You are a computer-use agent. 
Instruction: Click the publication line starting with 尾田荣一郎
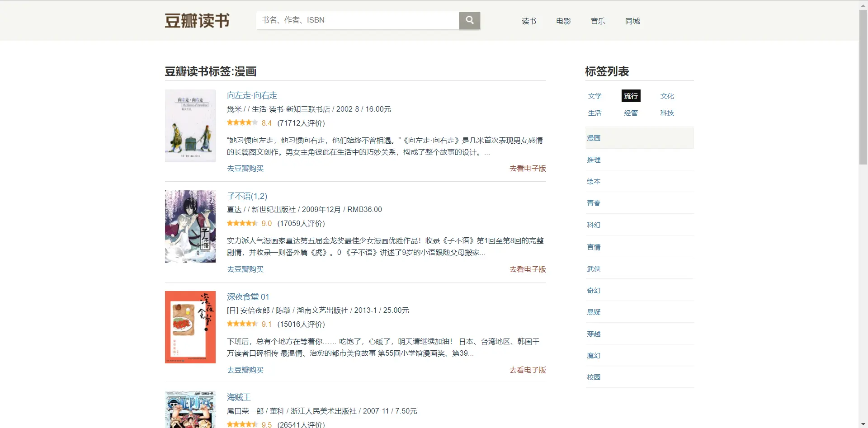click(x=322, y=411)
